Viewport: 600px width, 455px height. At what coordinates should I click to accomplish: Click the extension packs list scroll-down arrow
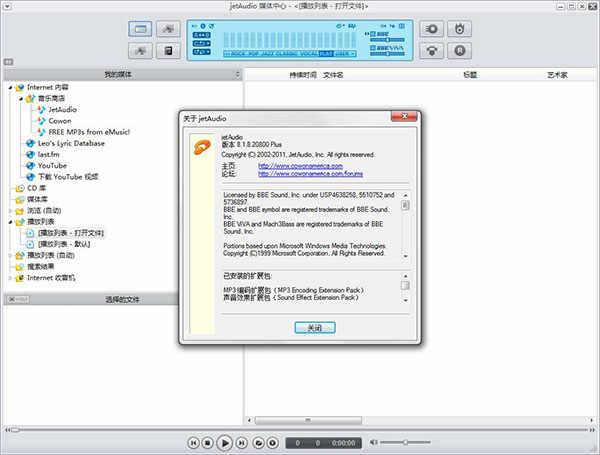point(406,301)
